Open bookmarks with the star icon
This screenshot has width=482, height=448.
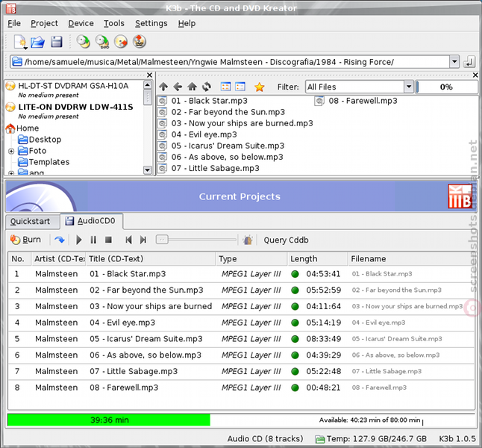[260, 87]
